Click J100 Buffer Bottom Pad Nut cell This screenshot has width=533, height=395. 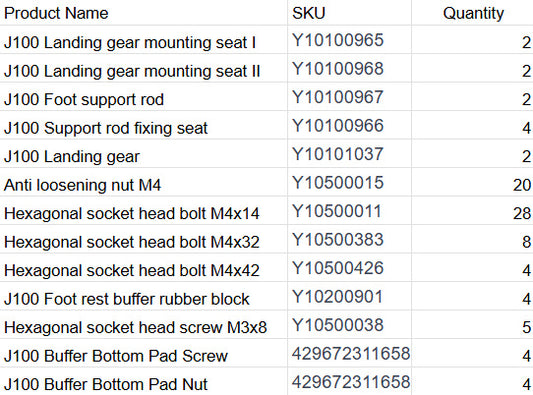pos(143,382)
